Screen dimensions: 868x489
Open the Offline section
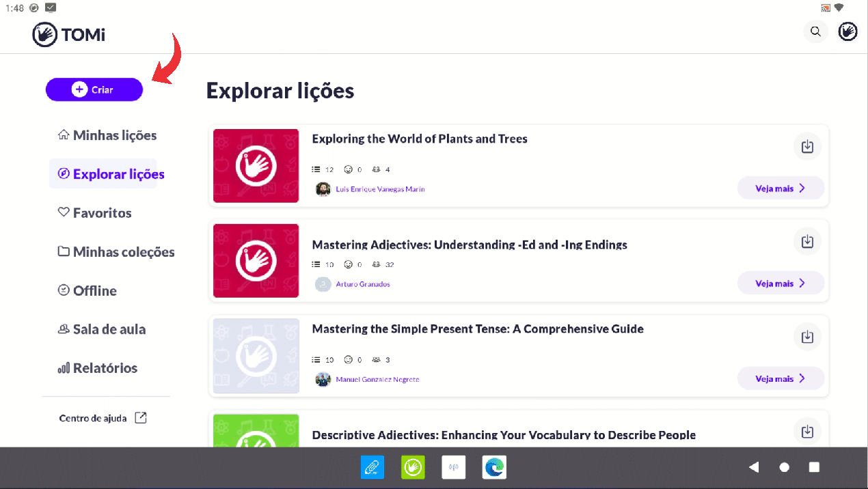coord(87,291)
